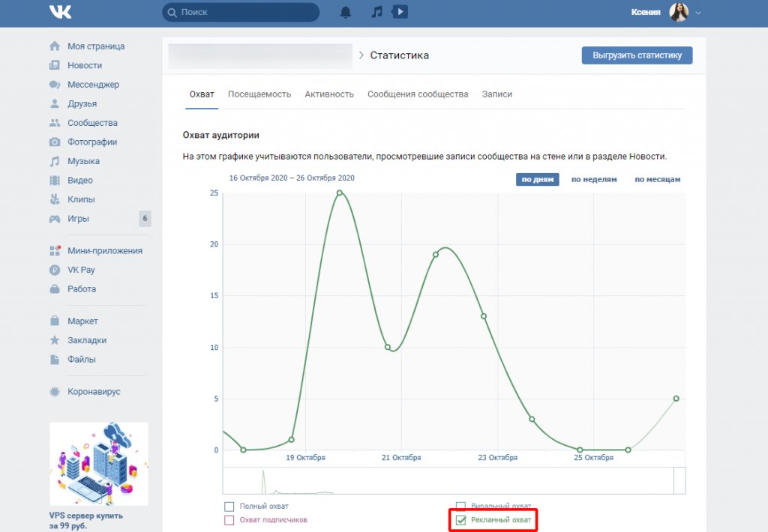Expand the profile menu arrow near Ксения
This screenshot has height=532, width=768.
(x=699, y=13)
